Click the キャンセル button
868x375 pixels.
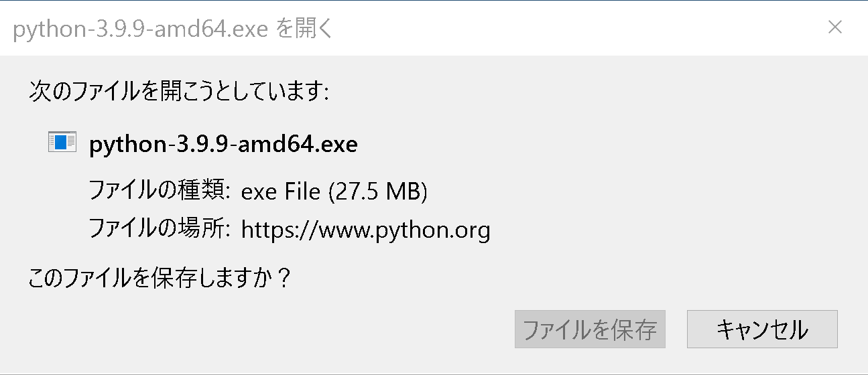762,329
